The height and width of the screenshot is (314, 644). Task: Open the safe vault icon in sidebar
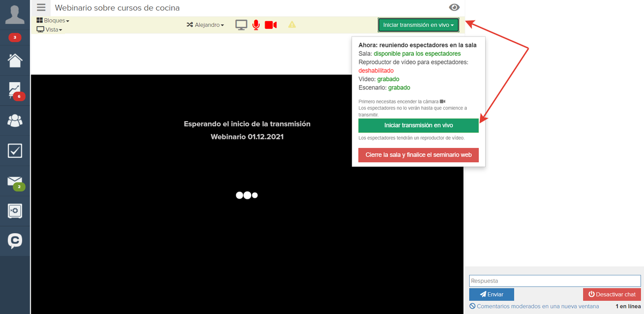click(x=15, y=211)
